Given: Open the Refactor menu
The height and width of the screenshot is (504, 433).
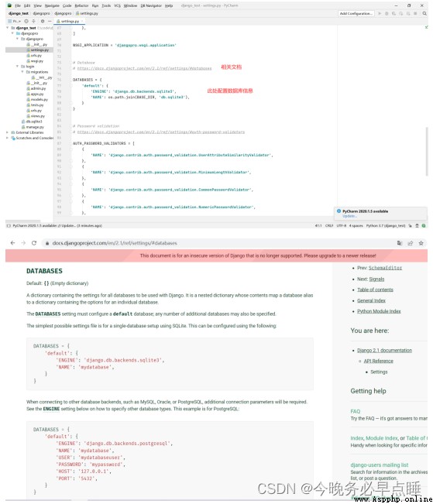Looking at the screenshot, I should pos(81,5).
